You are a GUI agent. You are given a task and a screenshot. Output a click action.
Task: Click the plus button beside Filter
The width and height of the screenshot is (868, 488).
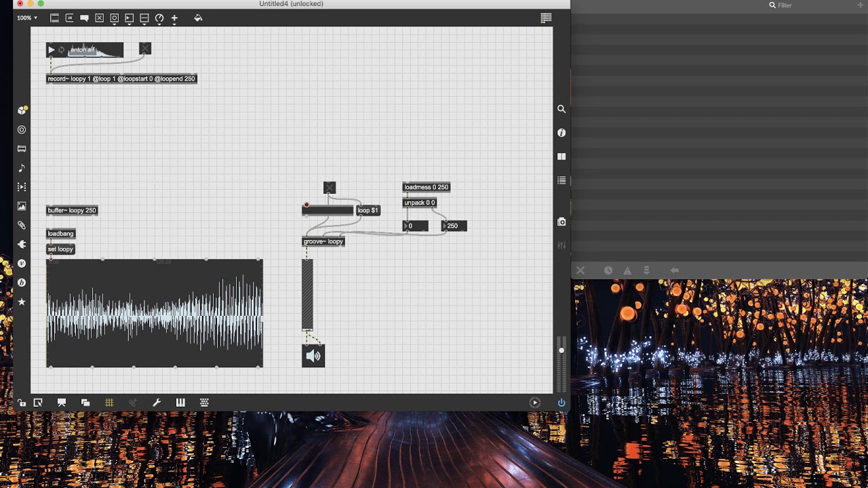tap(861, 5)
